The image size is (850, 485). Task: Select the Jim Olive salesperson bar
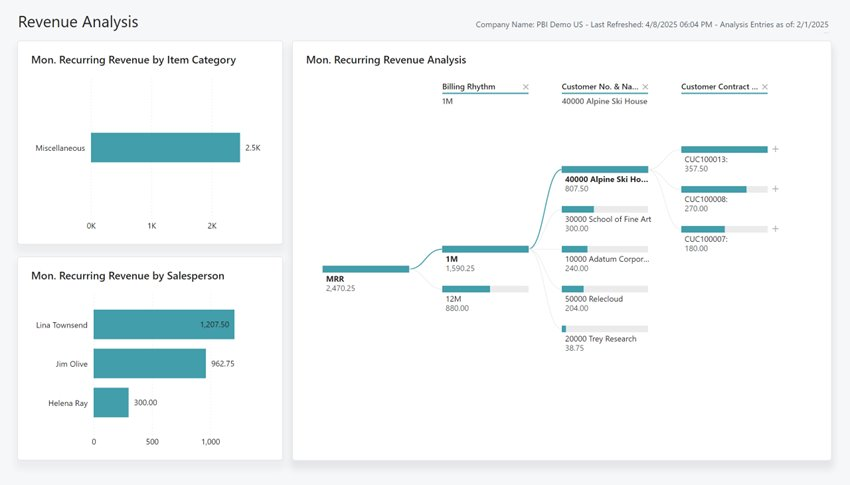pyautogui.click(x=150, y=363)
